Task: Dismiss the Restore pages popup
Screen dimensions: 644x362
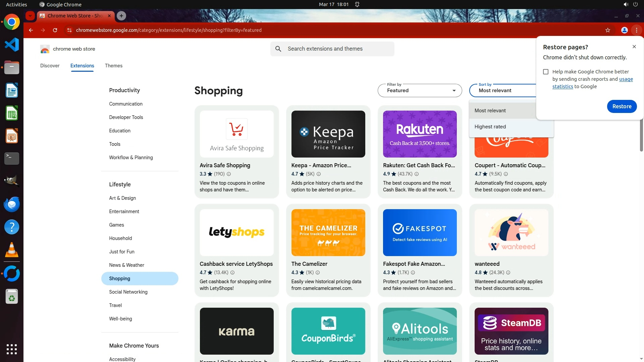Action: 634,47
